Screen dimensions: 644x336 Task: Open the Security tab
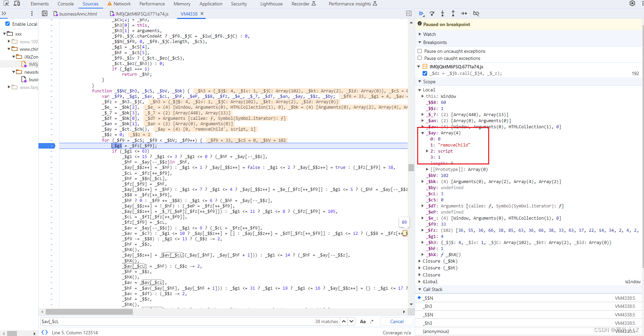point(239,4)
